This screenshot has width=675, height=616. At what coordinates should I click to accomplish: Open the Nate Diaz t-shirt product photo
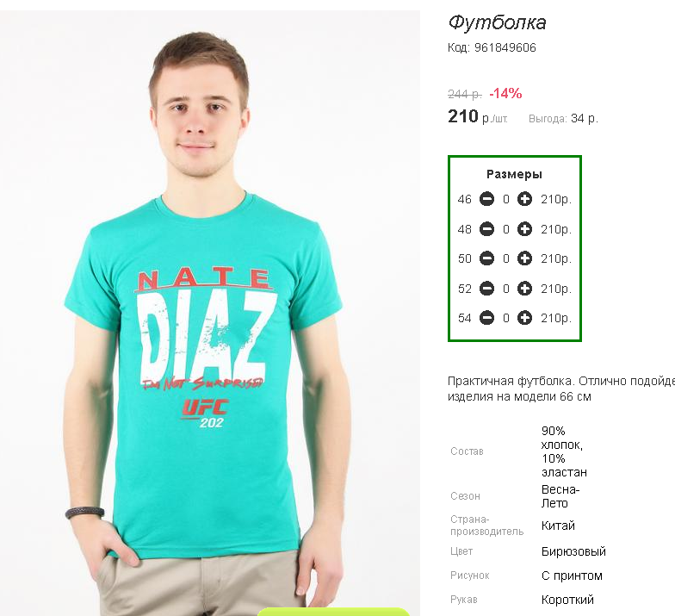tap(210, 313)
